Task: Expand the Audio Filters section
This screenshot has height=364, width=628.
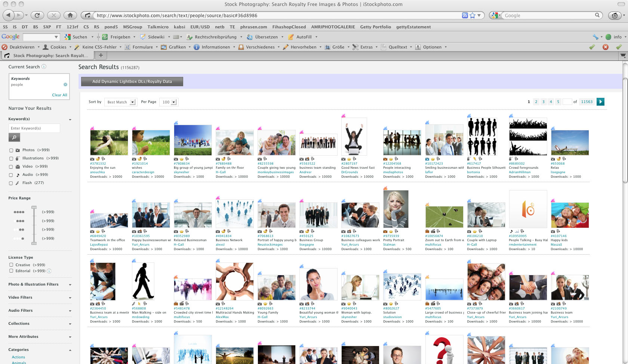Action: (70, 311)
